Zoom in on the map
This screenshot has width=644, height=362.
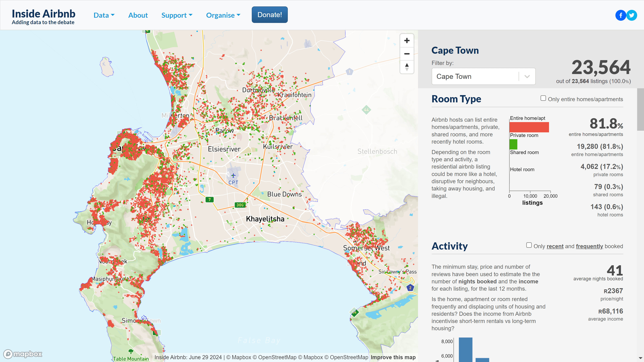click(407, 40)
